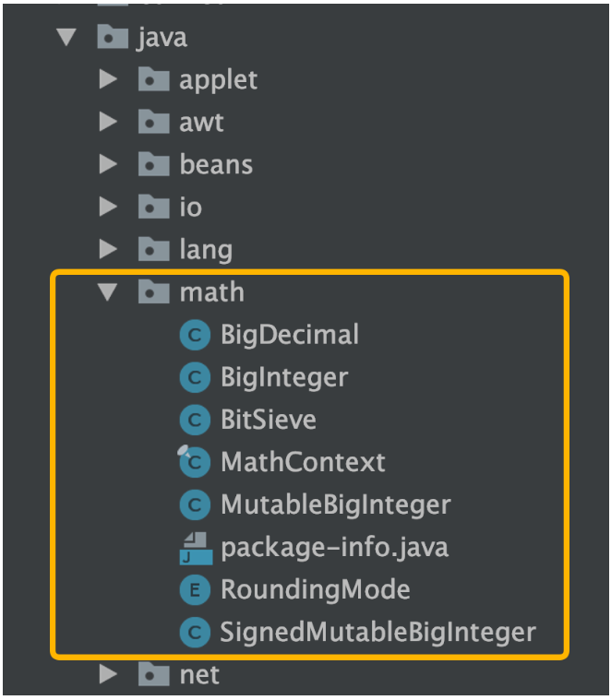Select the package-info.java file name
The width and height of the screenshot is (611, 700).
pos(334,548)
